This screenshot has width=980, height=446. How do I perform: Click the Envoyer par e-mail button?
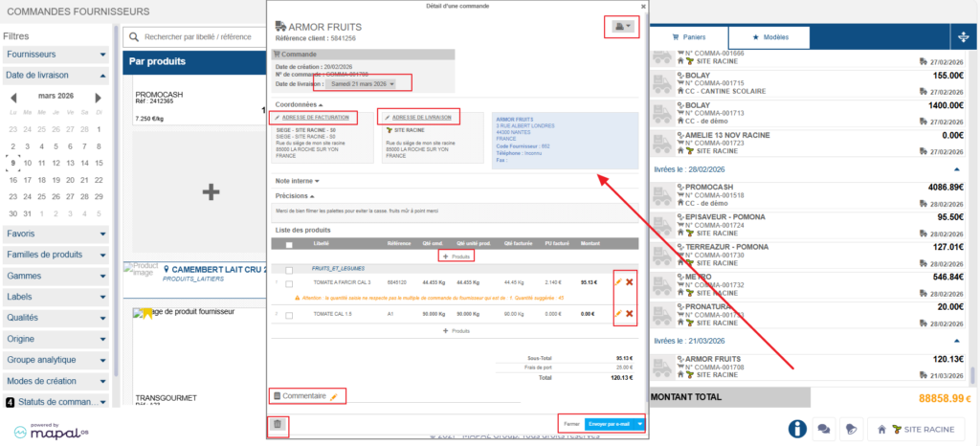coord(609,424)
